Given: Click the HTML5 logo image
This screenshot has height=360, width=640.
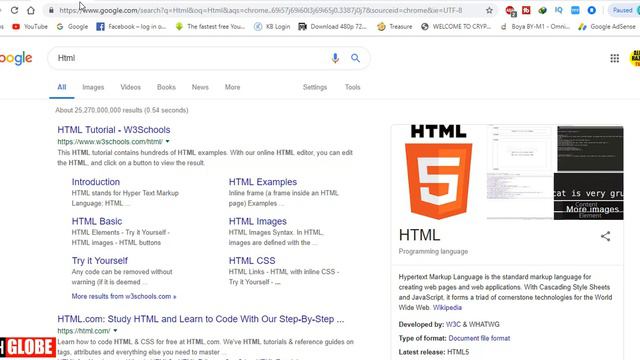Looking at the screenshot, I should pos(438,172).
